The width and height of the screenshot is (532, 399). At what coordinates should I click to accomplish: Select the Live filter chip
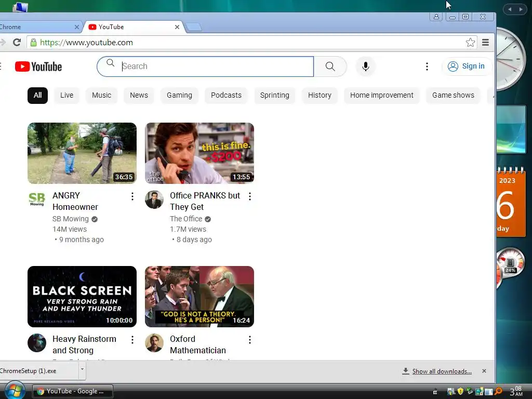[67, 96]
